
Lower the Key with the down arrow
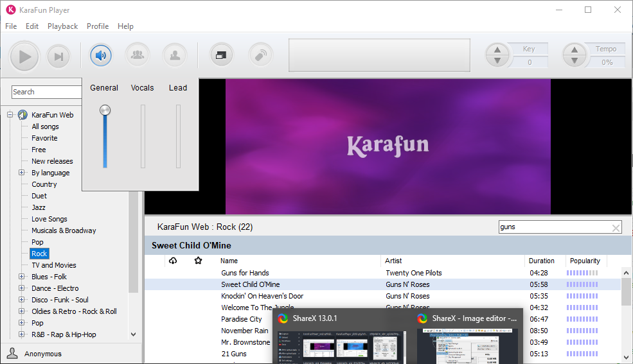497,61
